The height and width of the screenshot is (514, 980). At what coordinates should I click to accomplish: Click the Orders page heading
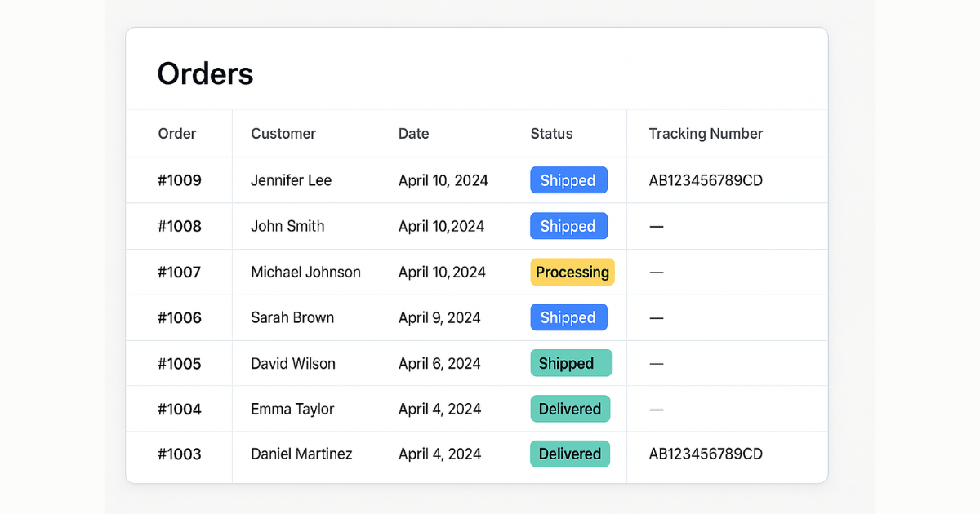point(205,73)
